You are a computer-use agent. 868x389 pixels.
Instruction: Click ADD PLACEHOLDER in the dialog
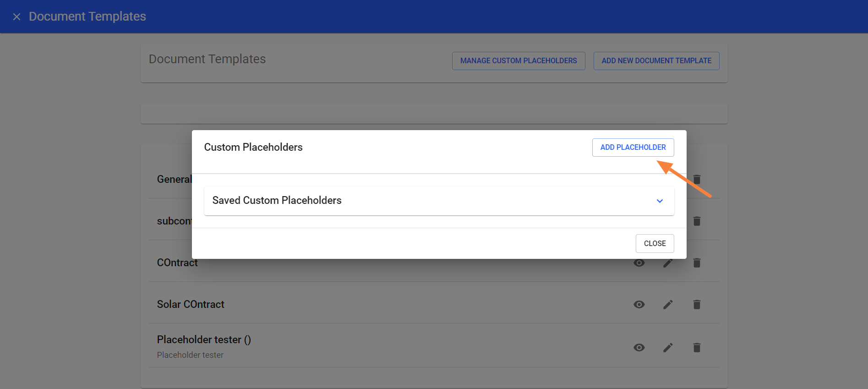click(x=633, y=147)
